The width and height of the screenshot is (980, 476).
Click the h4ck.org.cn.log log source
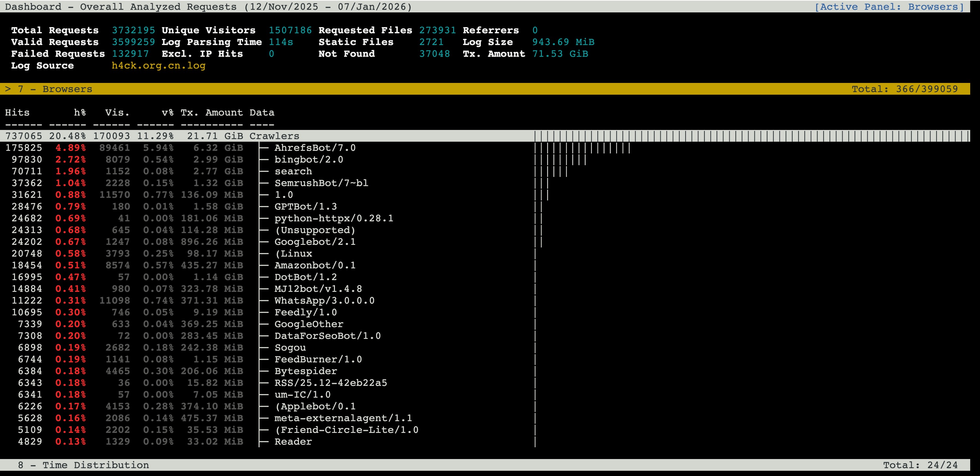tap(158, 65)
